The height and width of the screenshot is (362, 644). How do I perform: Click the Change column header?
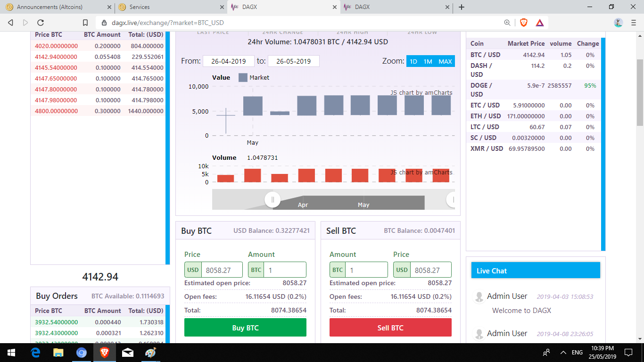coord(588,43)
